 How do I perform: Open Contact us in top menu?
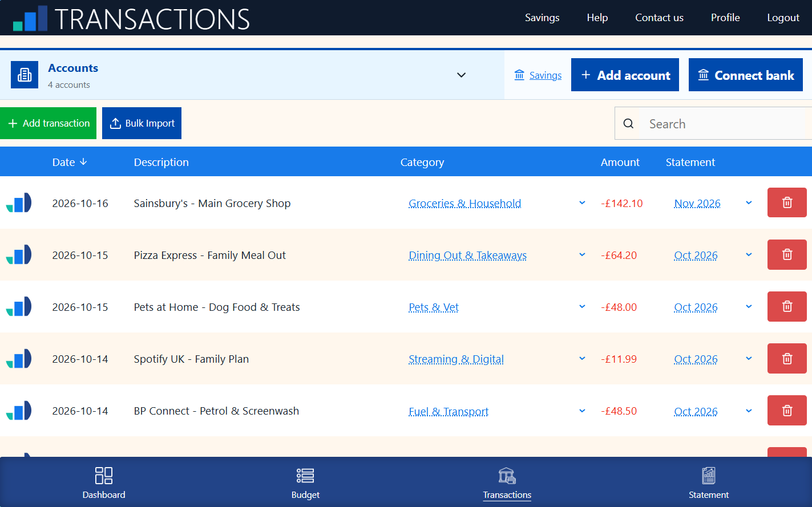coord(659,18)
